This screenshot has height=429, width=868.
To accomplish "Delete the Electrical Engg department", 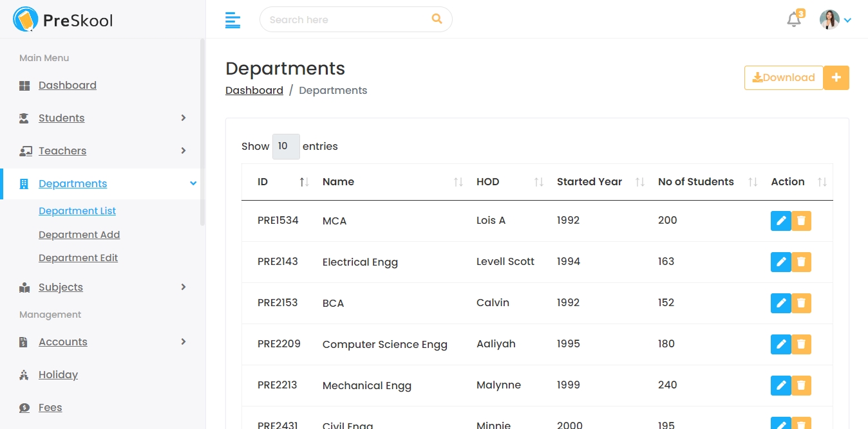I will click(x=801, y=262).
